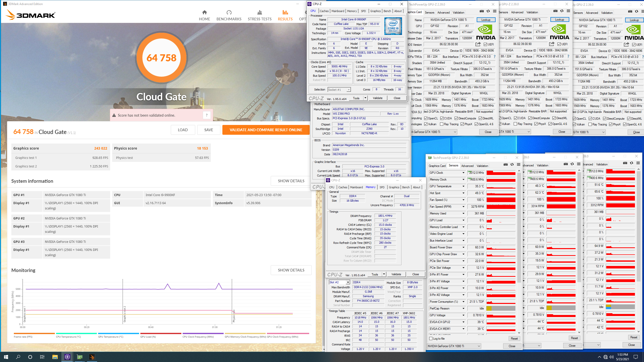Click bus interface question mark in leftmost GPU-Z
Screen dimensions: 644x362
495,57
